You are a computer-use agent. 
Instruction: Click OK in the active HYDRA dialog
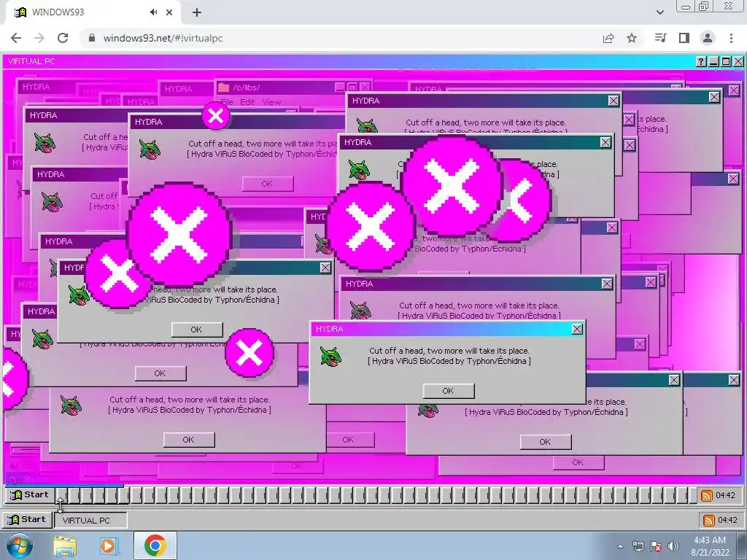point(449,391)
